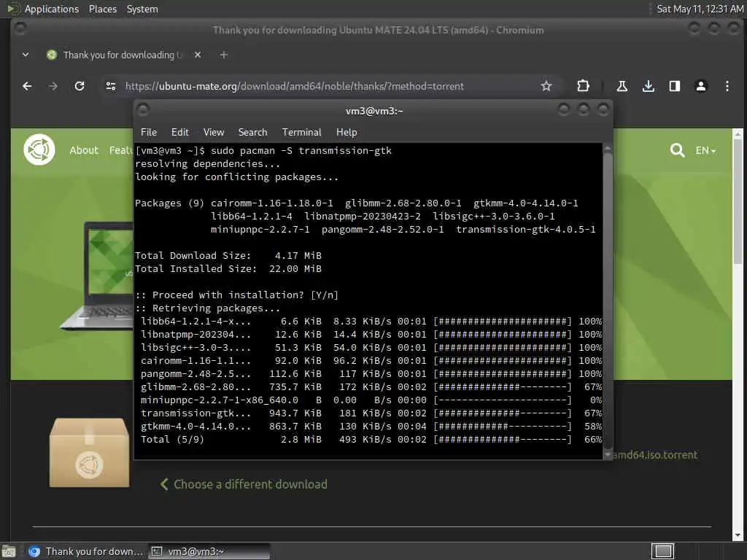Click the terminal window menu button at title left
This screenshot has height=560, width=747.
[142, 110]
